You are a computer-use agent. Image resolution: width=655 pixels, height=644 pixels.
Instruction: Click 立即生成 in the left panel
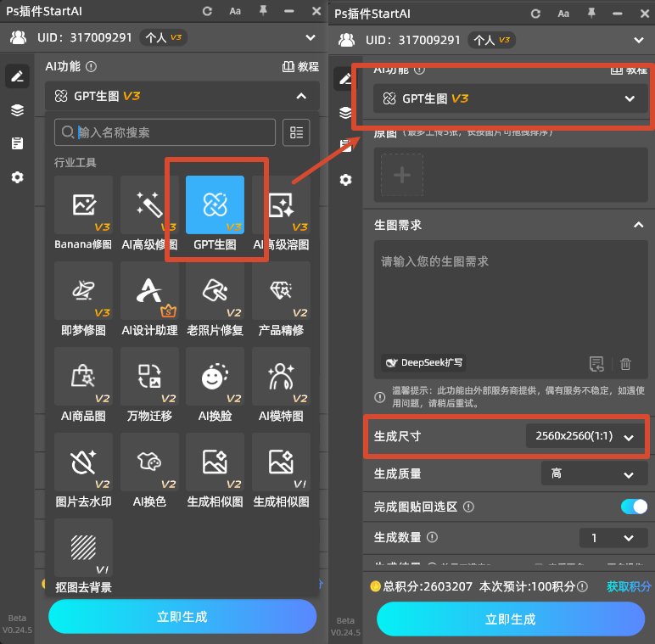(182, 617)
